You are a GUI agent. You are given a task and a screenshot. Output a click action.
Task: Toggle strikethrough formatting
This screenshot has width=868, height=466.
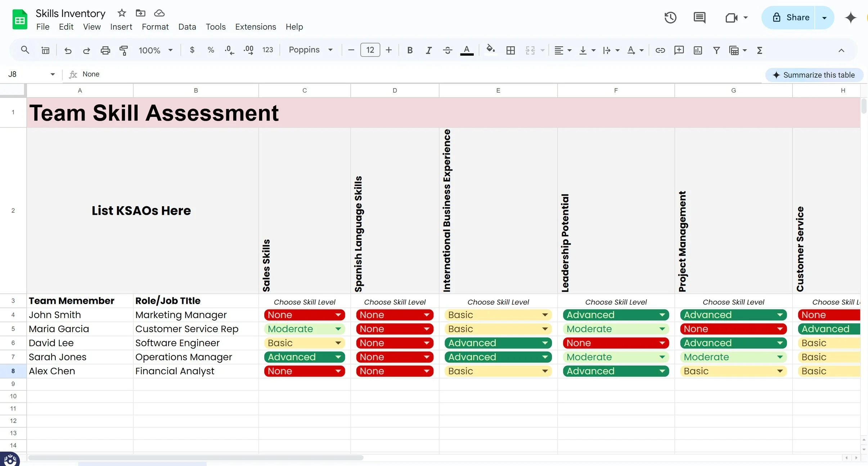(x=447, y=50)
